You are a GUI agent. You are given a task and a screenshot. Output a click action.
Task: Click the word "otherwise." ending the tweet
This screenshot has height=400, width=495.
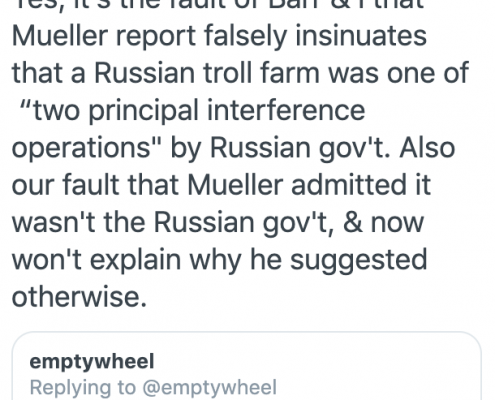[79, 296]
